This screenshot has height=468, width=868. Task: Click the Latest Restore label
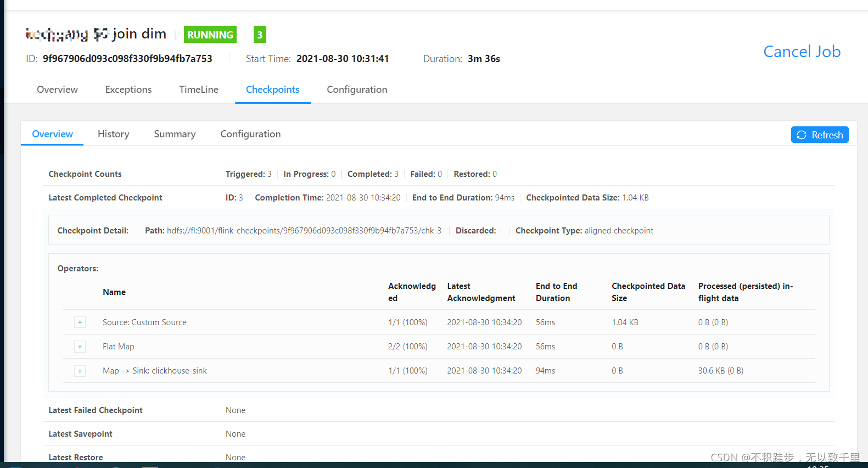(76, 457)
